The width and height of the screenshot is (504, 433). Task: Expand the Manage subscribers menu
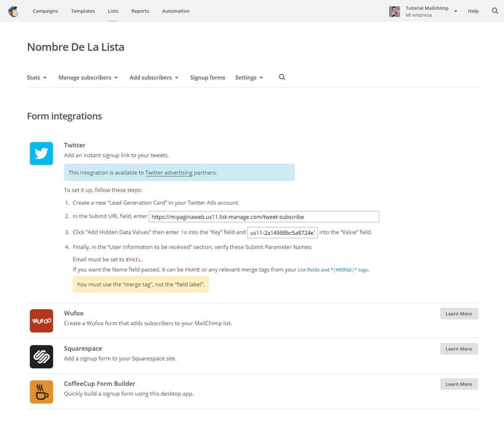coord(88,78)
